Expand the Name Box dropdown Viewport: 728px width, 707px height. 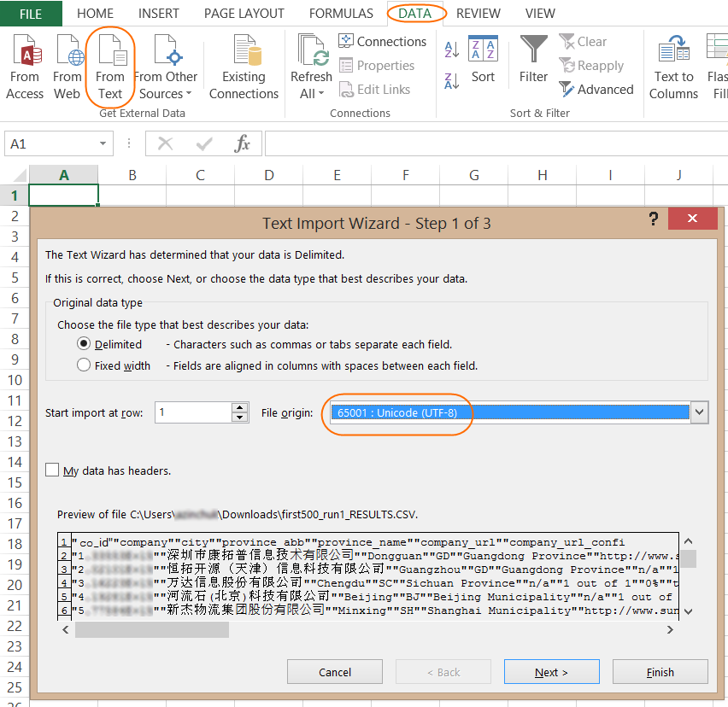(103, 143)
